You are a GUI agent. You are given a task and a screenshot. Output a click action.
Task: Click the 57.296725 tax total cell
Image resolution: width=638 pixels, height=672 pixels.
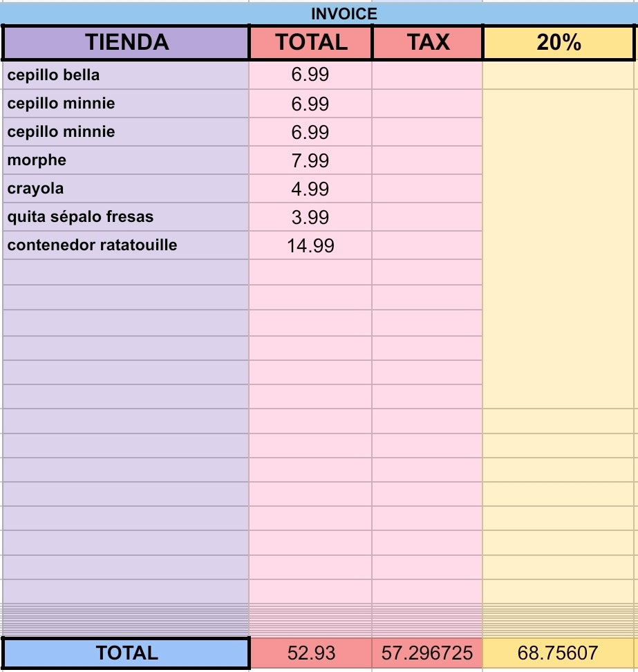[427, 653]
